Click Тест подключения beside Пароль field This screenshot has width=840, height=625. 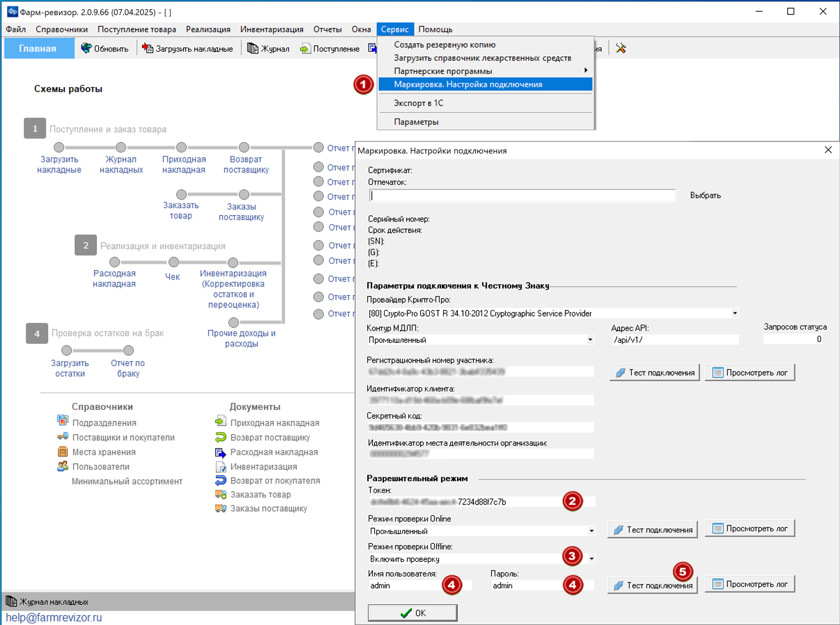pyautogui.click(x=653, y=585)
